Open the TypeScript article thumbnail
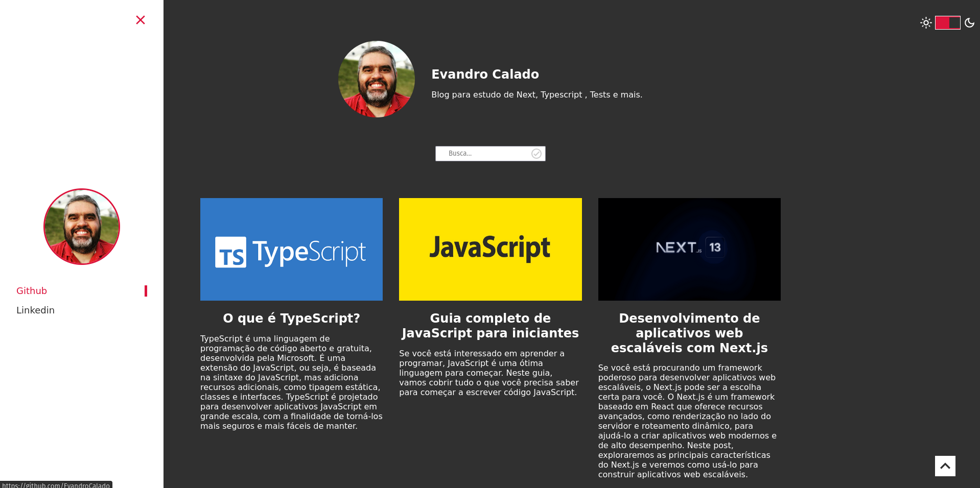Viewport: 980px width, 488px height. coord(291,249)
